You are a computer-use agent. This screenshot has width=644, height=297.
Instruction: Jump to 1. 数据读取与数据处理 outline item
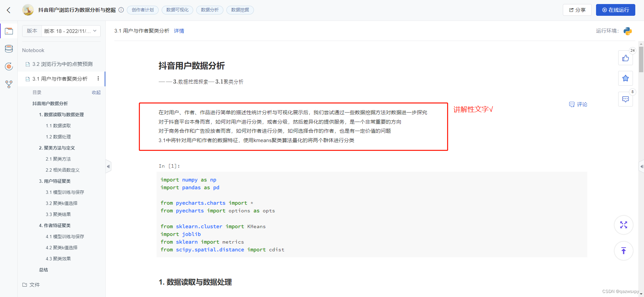coord(61,115)
